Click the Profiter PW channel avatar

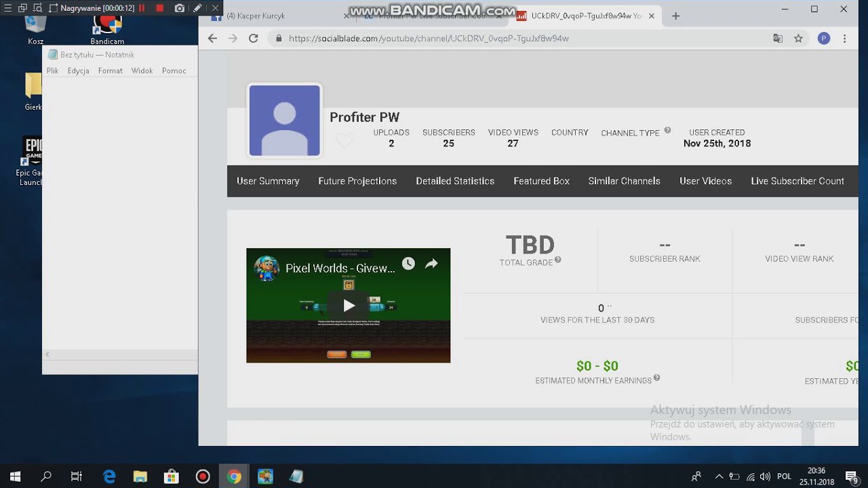tap(285, 121)
